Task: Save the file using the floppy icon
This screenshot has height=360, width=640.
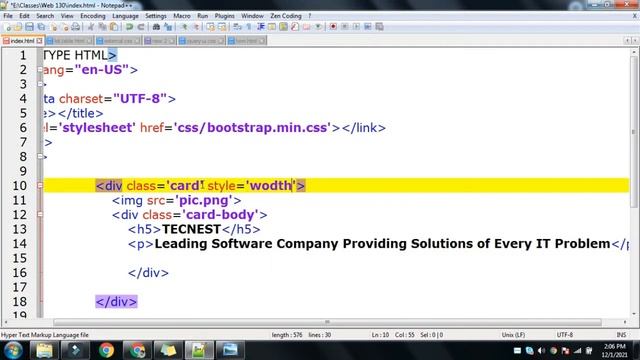Action: coord(29,27)
